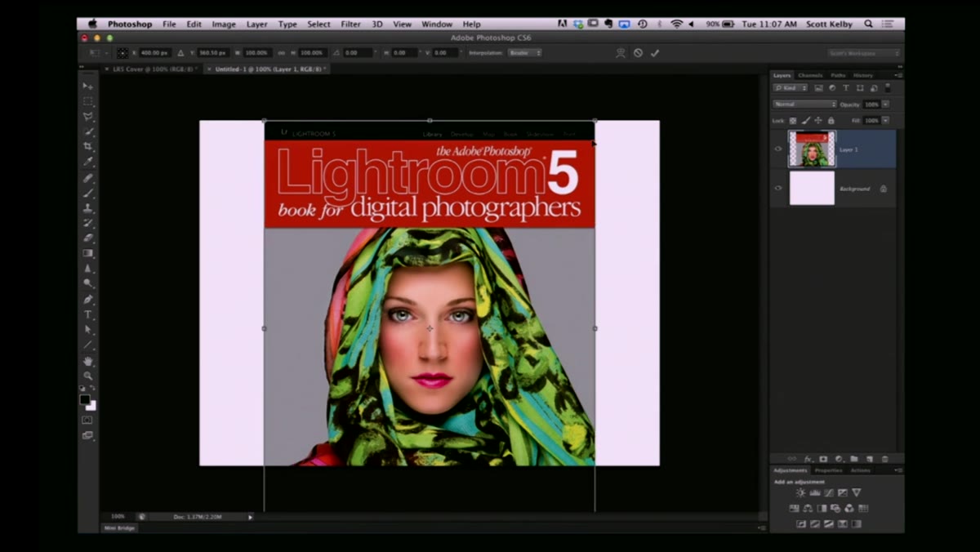This screenshot has height=552, width=980.
Task: Select the Crop tool
Action: click(x=87, y=147)
